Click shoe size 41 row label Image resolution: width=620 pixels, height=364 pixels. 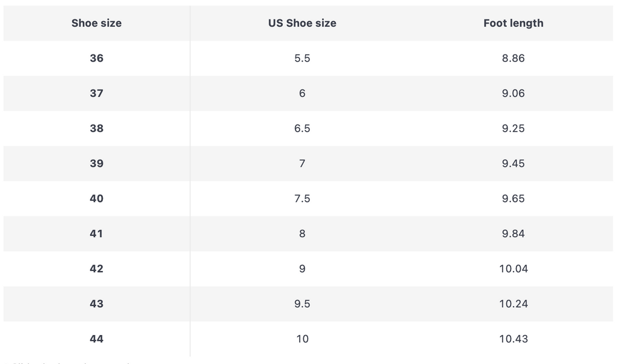96,234
